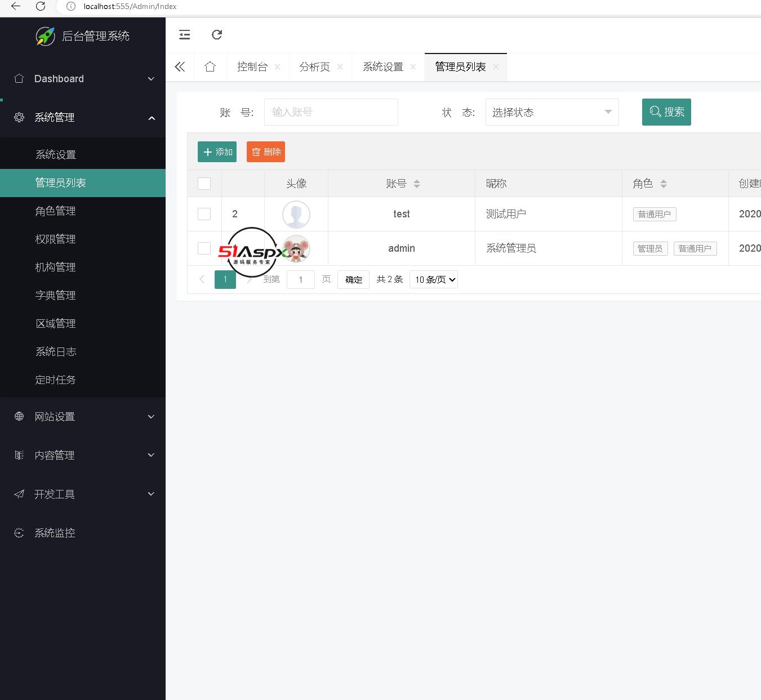Click the refresh icon in header
The height and width of the screenshot is (700, 761).
(217, 35)
